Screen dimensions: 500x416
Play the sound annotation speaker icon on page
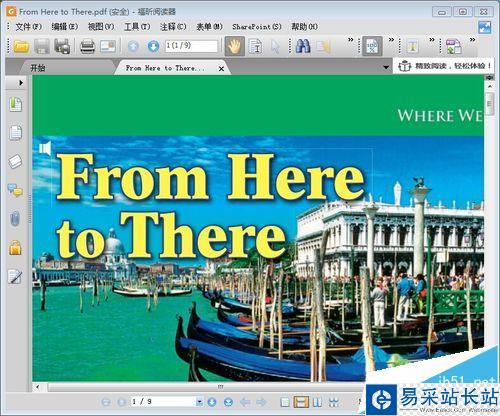pyautogui.click(x=45, y=148)
